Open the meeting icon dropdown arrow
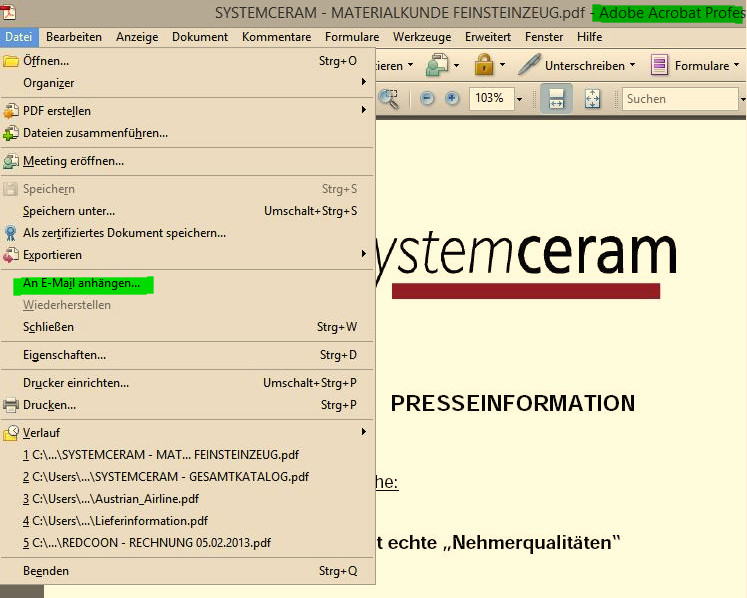The width and height of the screenshot is (747, 598). [x=456, y=65]
